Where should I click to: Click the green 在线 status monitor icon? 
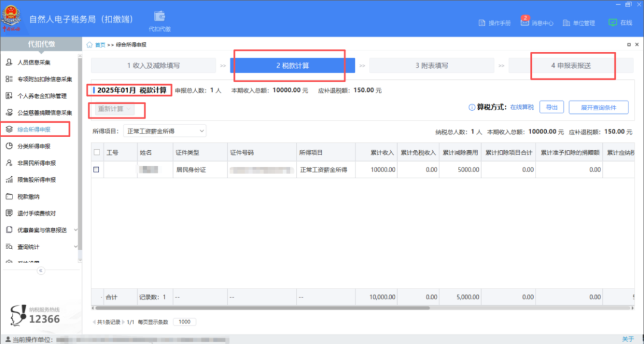tap(612, 23)
